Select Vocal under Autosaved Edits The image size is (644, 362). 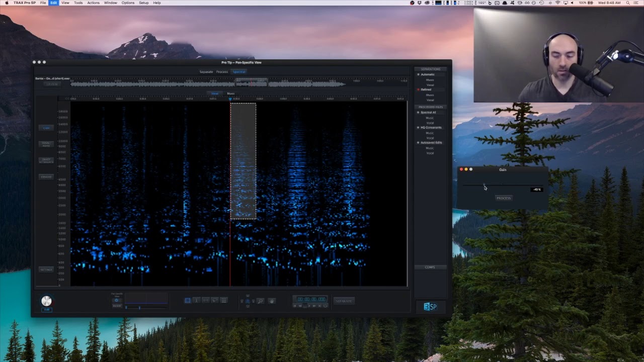coord(430,153)
